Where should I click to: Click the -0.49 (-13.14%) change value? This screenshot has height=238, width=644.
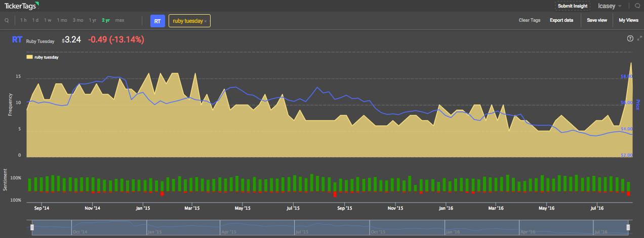(116, 39)
